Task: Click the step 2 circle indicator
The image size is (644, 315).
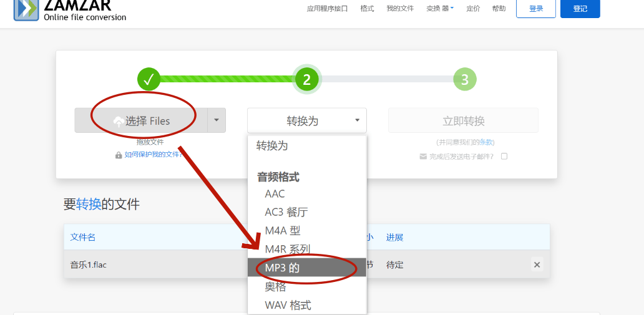Action: click(x=306, y=79)
